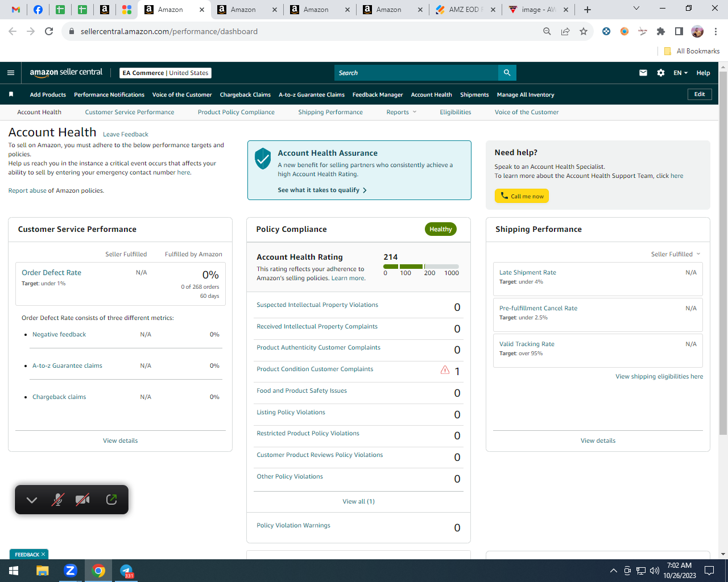Open Shipments in the top navigation
The image size is (728, 582).
(x=474, y=94)
